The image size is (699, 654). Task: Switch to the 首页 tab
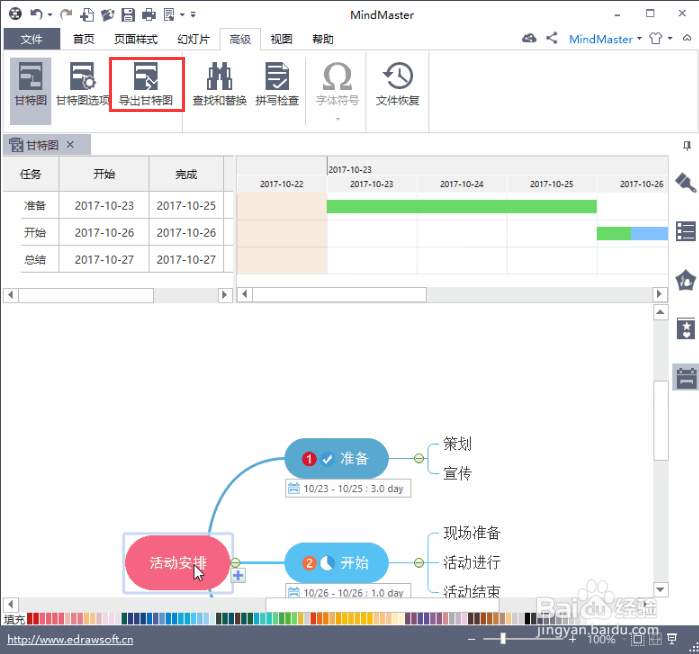83,39
